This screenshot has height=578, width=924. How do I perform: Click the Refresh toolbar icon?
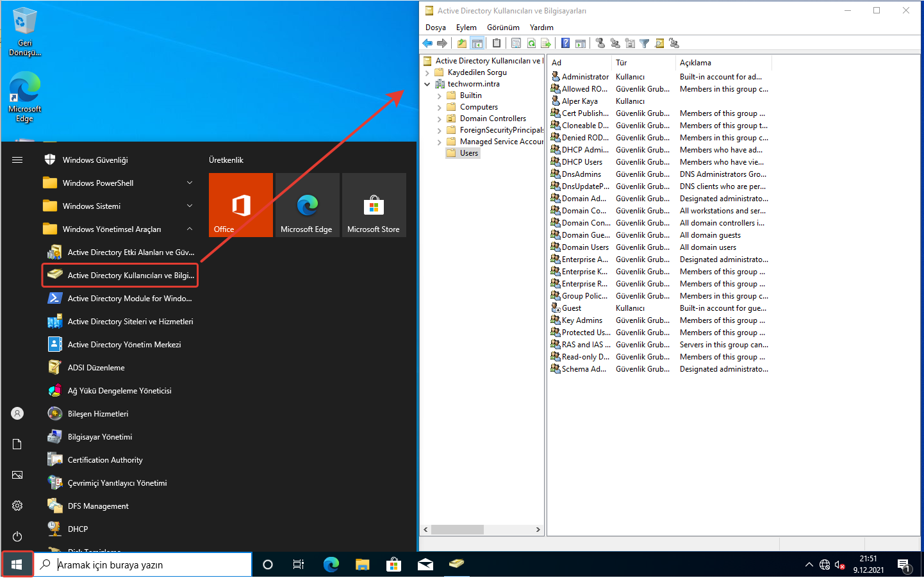click(531, 44)
